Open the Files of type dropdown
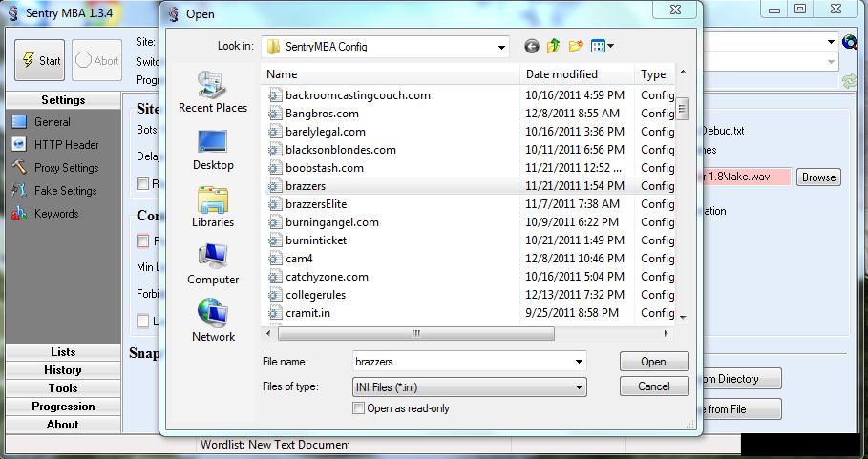This screenshot has width=868, height=459. (469, 387)
